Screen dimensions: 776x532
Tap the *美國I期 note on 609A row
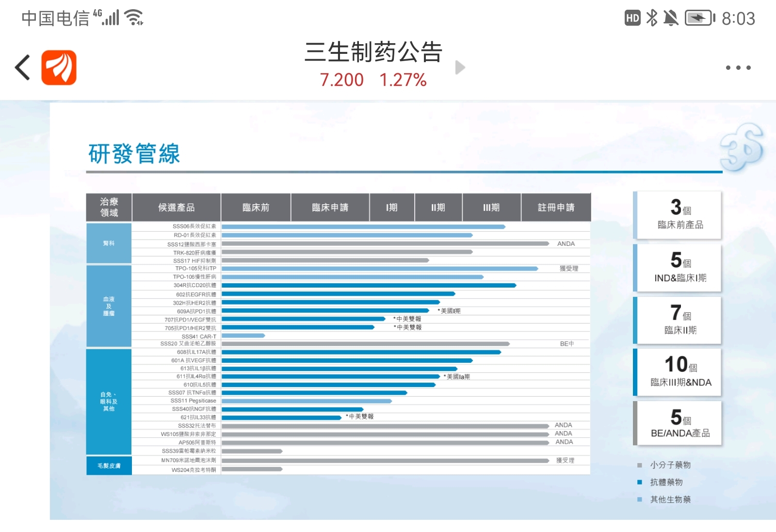(449, 311)
